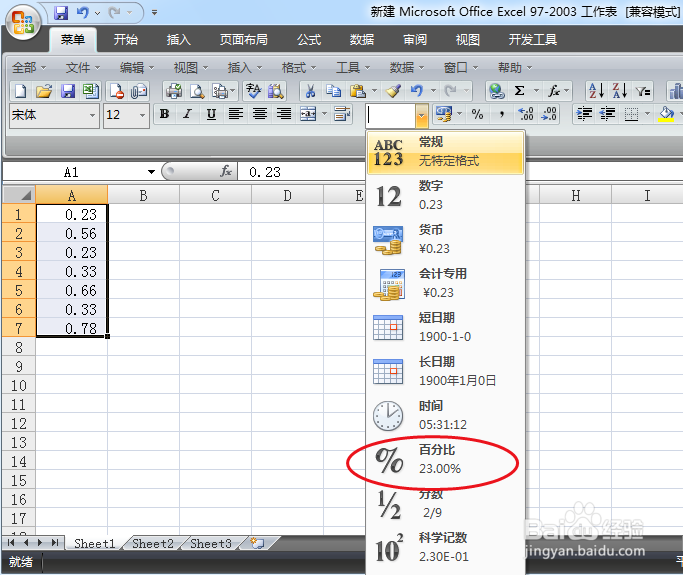Click the Select All corner button
This screenshot has width=683, height=575.
tap(19, 195)
